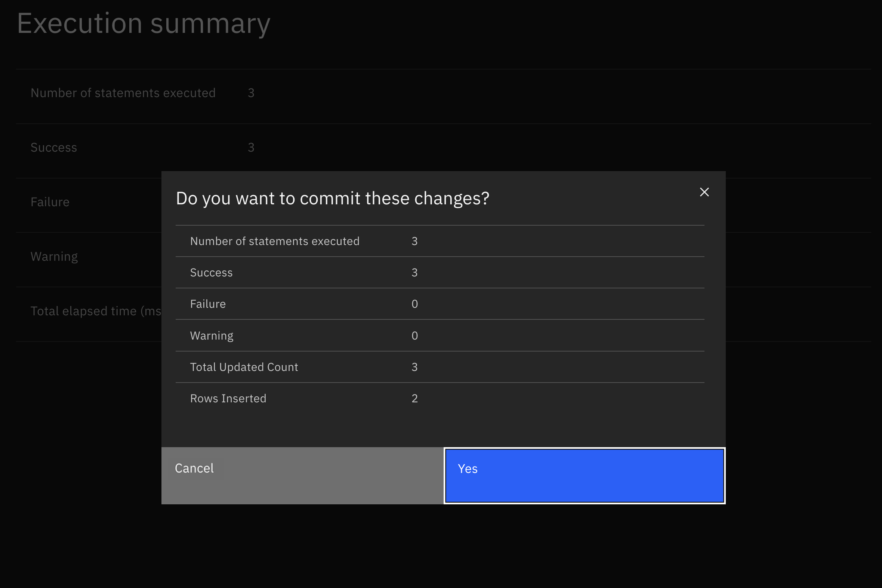Click the background Warning label
Viewport: 882px width, 588px height.
pos(54,257)
